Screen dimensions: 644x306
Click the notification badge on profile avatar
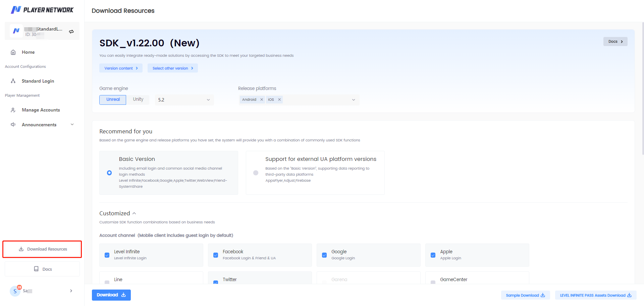tap(19, 287)
